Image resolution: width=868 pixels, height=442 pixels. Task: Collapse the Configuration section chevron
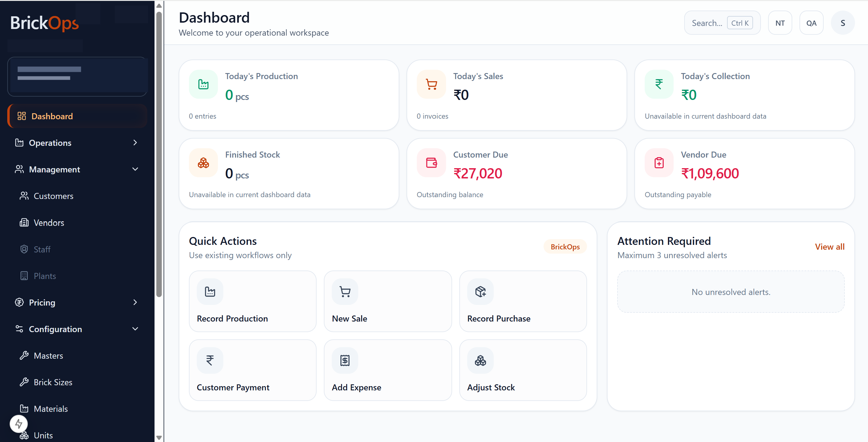pos(135,329)
